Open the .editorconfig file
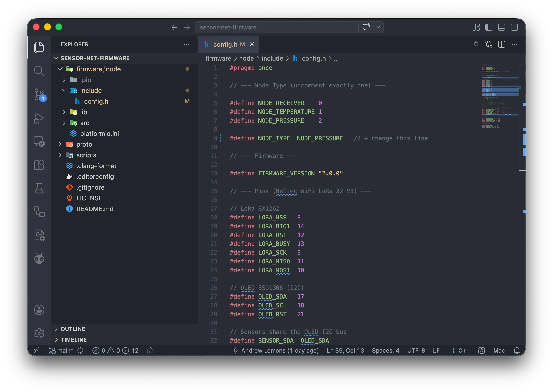The width and height of the screenshot is (553, 392). (x=124, y=177)
